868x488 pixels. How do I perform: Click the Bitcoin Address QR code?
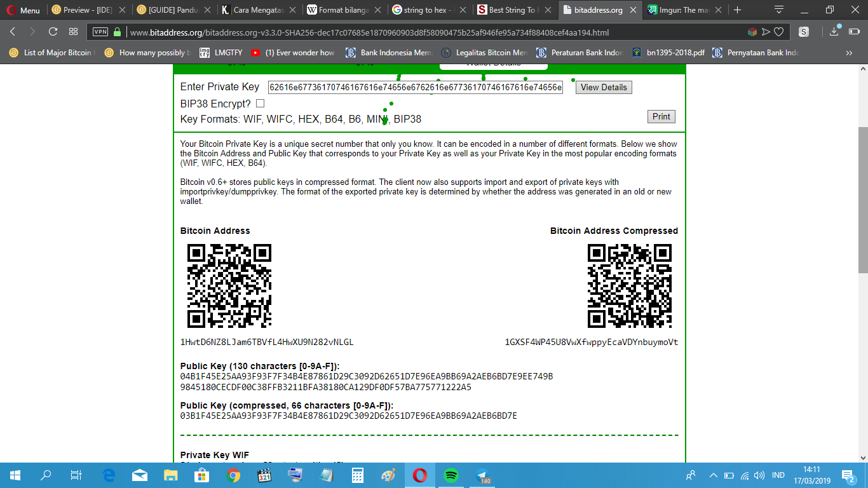click(229, 286)
